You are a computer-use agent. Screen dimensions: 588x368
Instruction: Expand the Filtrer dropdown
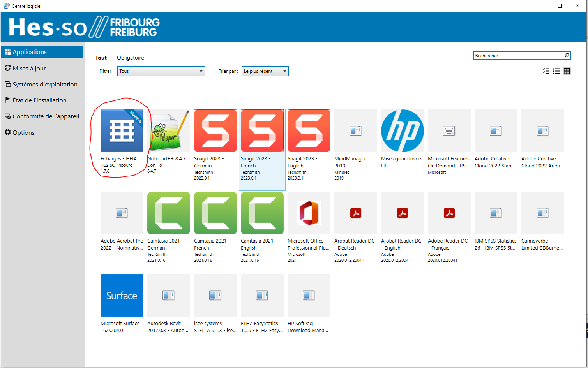[161, 71]
